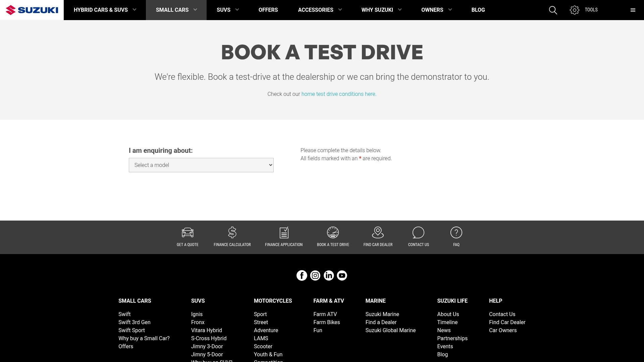Screen dimensions: 644x362
Task: Open the Suzuki Global Marine link
Action: coord(390,330)
